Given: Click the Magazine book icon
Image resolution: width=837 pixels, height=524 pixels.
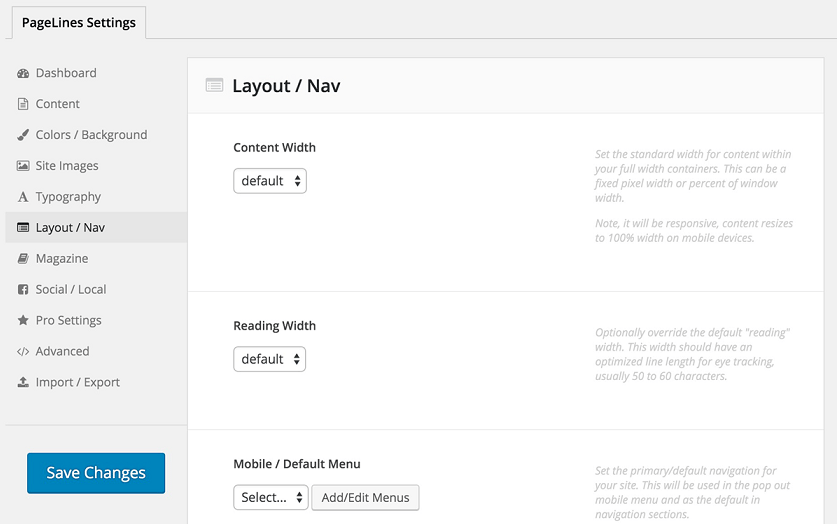Looking at the screenshot, I should [x=23, y=259].
